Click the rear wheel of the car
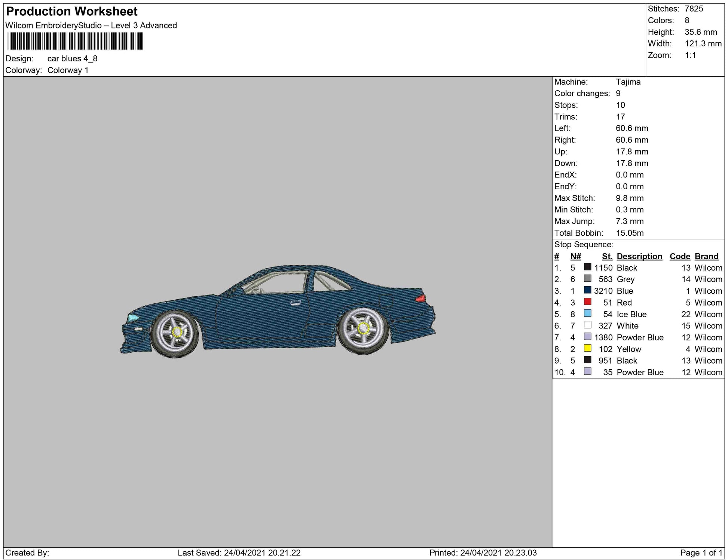The height and width of the screenshot is (560, 728). pos(362,330)
